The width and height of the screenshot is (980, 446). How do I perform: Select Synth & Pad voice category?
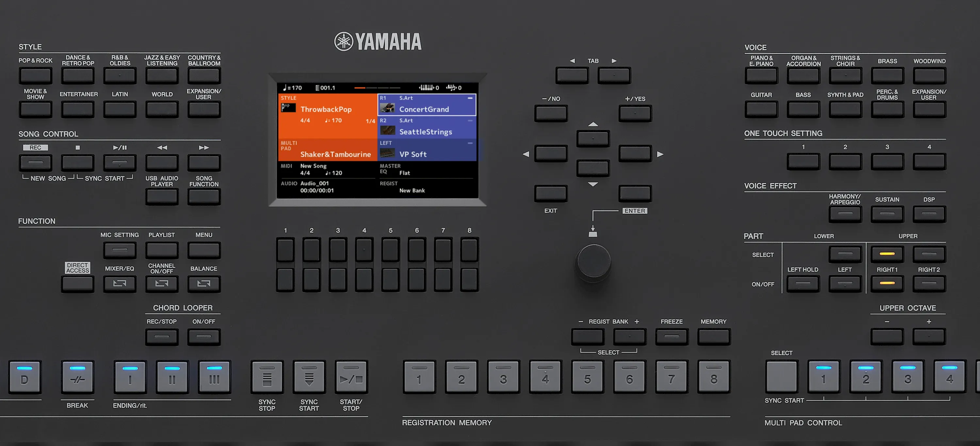(846, 110)
